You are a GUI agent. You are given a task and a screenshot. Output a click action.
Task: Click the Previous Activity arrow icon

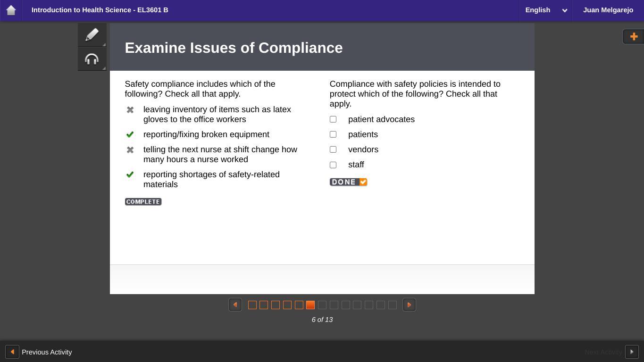click(12, 352)
